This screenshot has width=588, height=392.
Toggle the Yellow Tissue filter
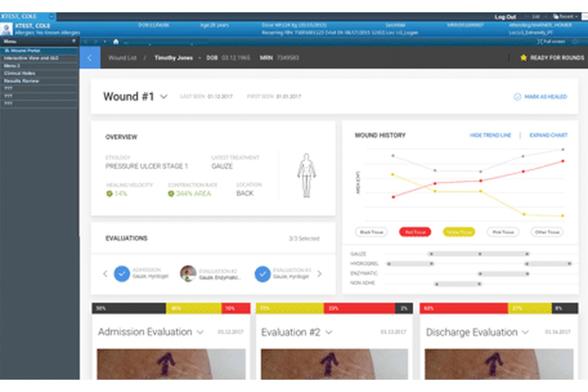click(459, 232)
